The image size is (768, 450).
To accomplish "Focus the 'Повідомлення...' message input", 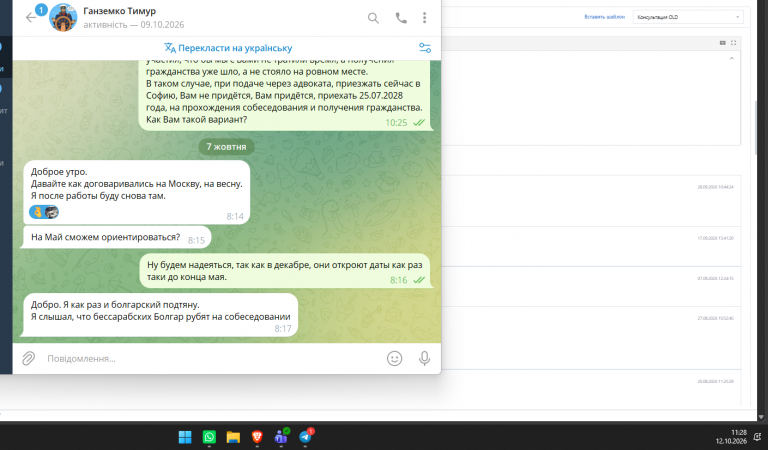I will pyautogui.click(x=211, y=358).
